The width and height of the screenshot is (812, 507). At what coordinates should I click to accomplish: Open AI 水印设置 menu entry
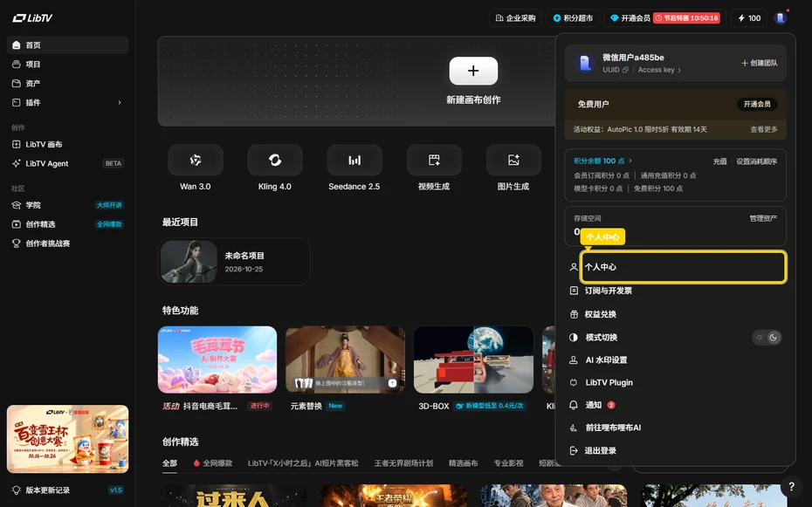tap(675, 360)
